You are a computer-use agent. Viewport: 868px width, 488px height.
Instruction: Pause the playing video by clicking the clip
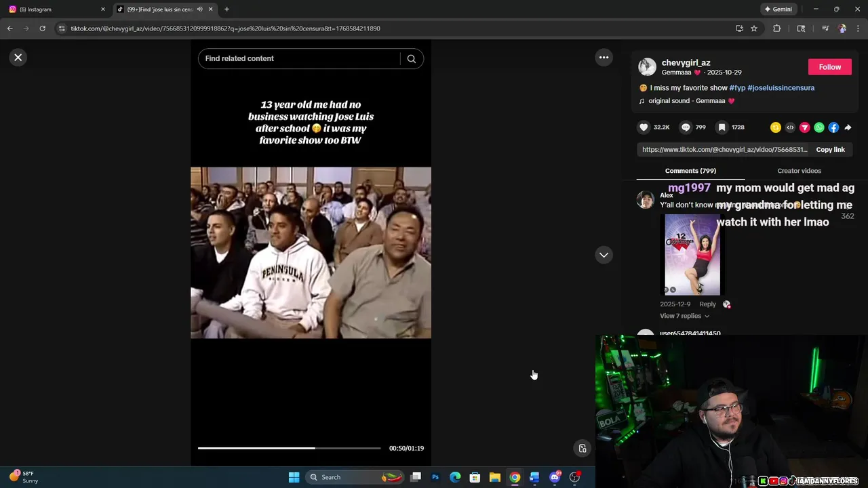tap(311, 253)
